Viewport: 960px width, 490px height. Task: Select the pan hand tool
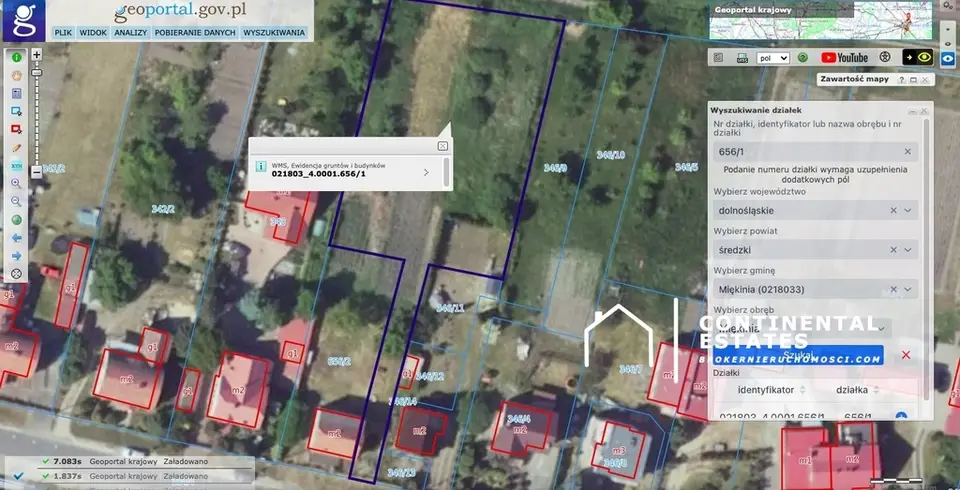click(17, 75)
